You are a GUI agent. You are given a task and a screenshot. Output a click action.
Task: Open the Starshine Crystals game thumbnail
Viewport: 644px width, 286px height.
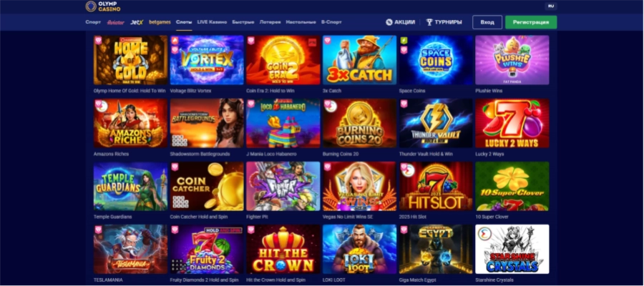512,249
